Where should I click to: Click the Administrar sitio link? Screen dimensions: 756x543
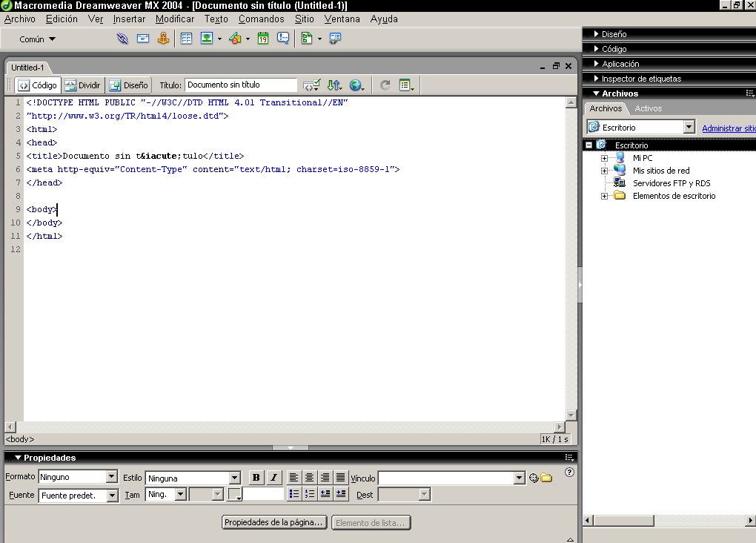pos(729,128)
